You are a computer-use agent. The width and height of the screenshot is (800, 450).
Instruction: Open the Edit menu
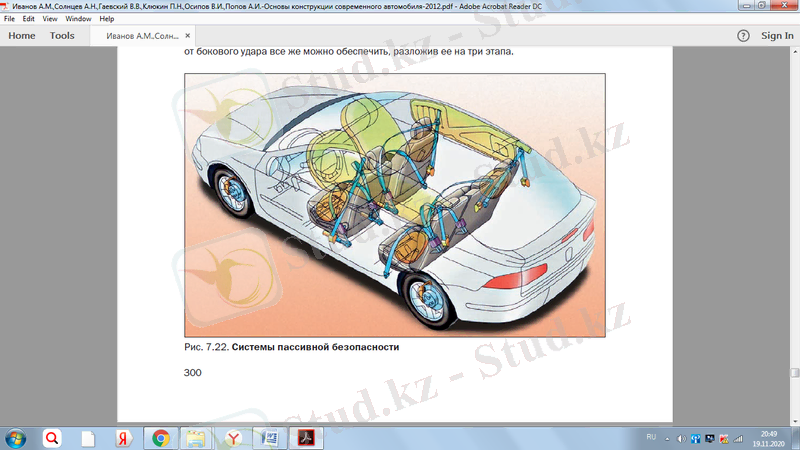pyautogui.click(x=28, y=19)
